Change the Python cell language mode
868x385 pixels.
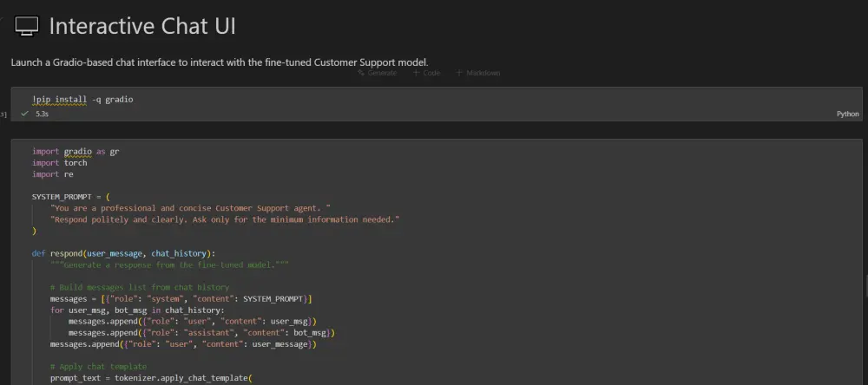[x=847, y=114]
